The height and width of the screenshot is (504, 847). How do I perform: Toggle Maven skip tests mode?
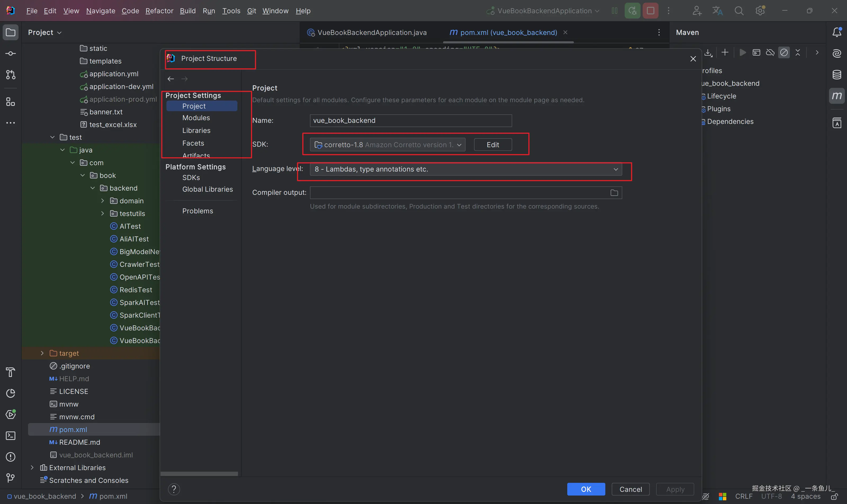click(x=784, y=53)
